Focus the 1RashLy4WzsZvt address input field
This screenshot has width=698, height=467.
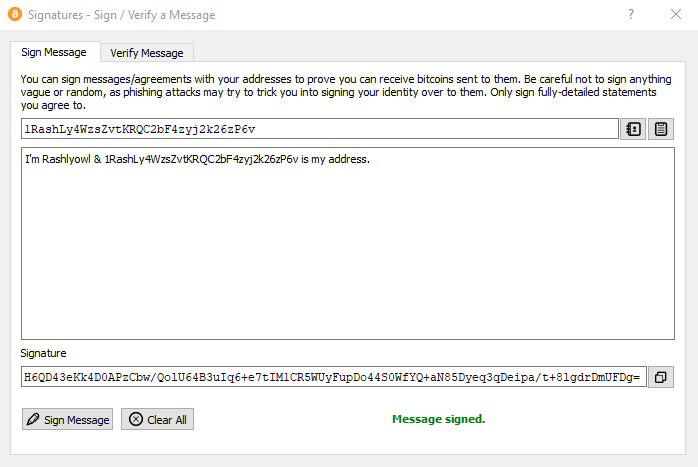(x=320, y=129)
